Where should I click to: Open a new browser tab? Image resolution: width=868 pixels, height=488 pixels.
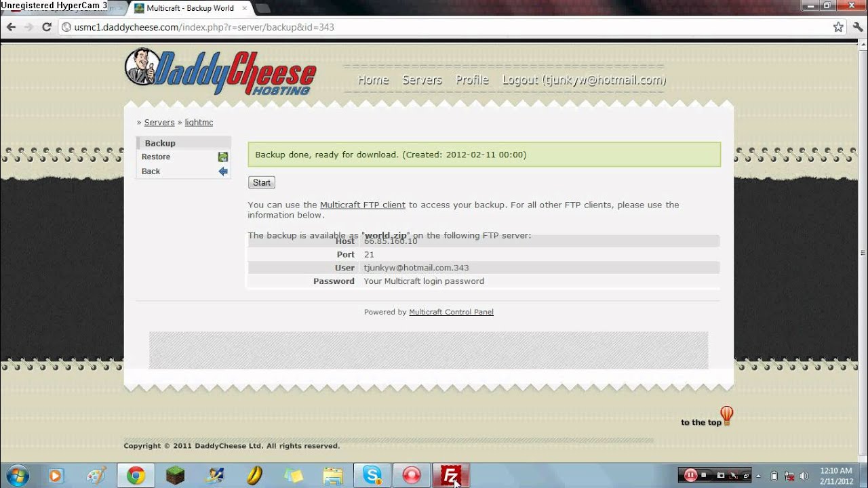[x=263, y=8]
